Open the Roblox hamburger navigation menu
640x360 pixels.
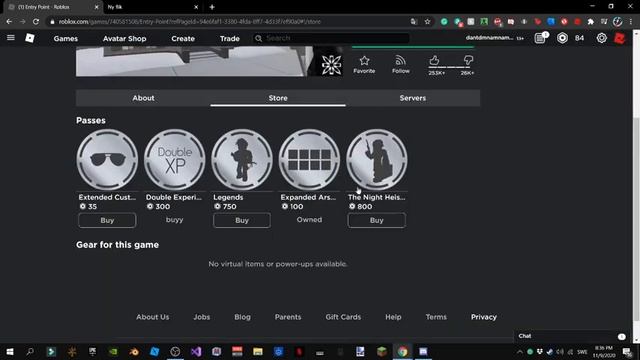coord(11,38)
